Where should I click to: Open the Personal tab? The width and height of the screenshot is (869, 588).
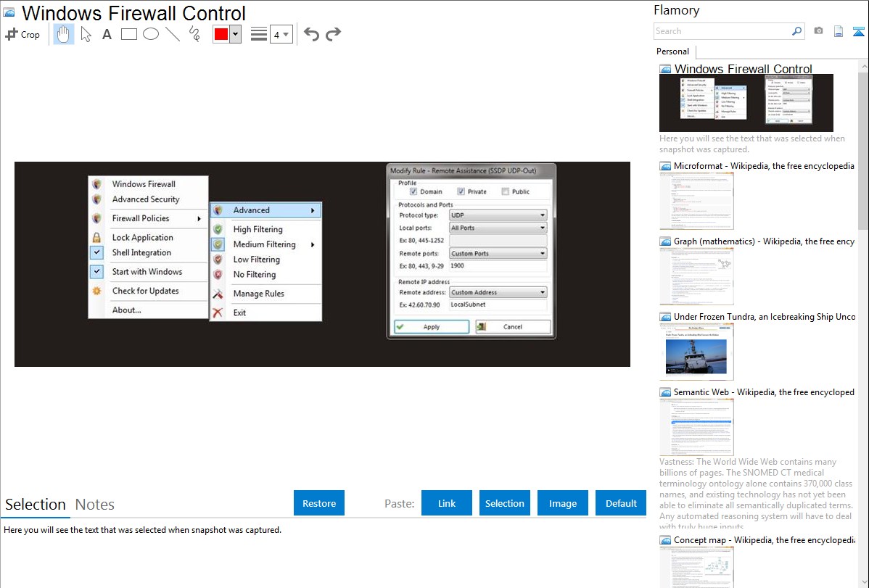coord(672,51)
